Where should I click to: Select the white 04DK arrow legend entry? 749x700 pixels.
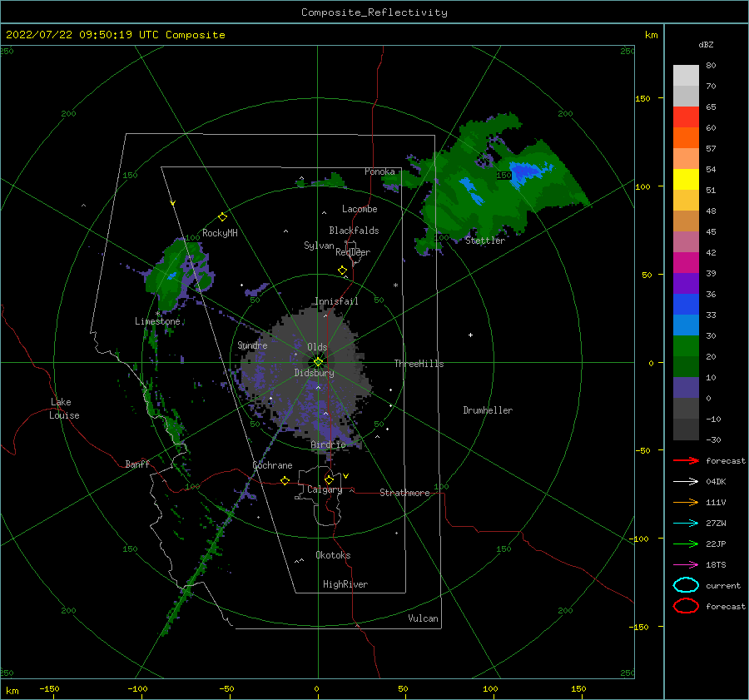pyautogui.click(x=686, y=482)
